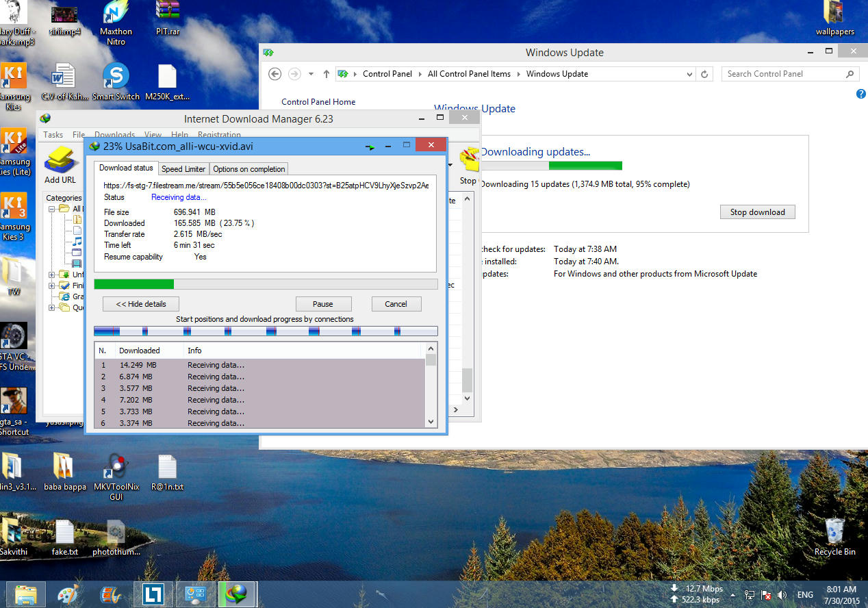868x608 pixels.
Task: Select the Samsung Kies 3 desktop shortcut
Action: (x=13, y=216)
